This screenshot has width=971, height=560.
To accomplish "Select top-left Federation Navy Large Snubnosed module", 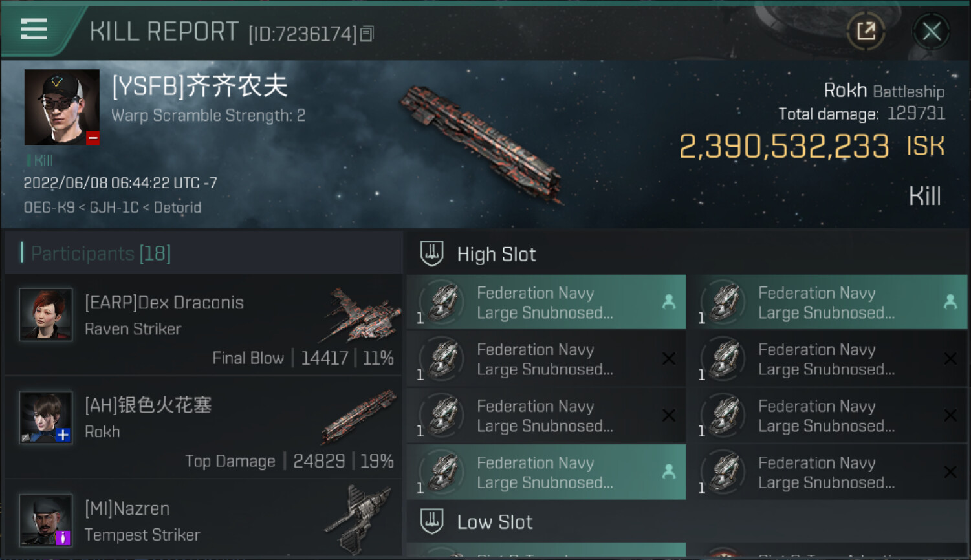I will click(x=545, y=303).
